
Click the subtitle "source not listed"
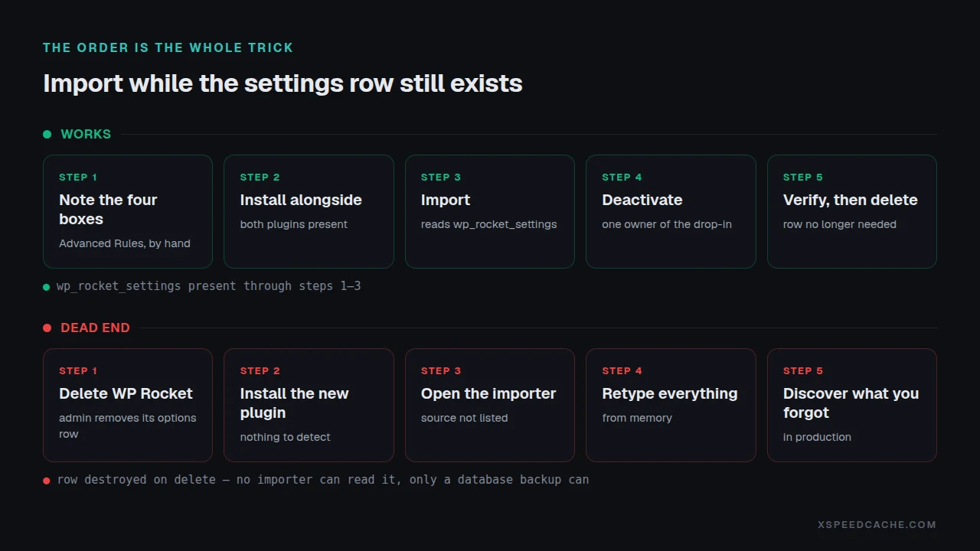465,418
